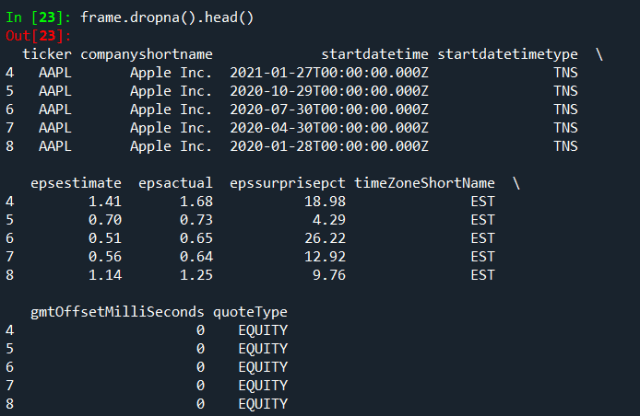Select the companyshortname column header
Image resolution: width=640 pixels, height=416 pixels.
point(147,55)
